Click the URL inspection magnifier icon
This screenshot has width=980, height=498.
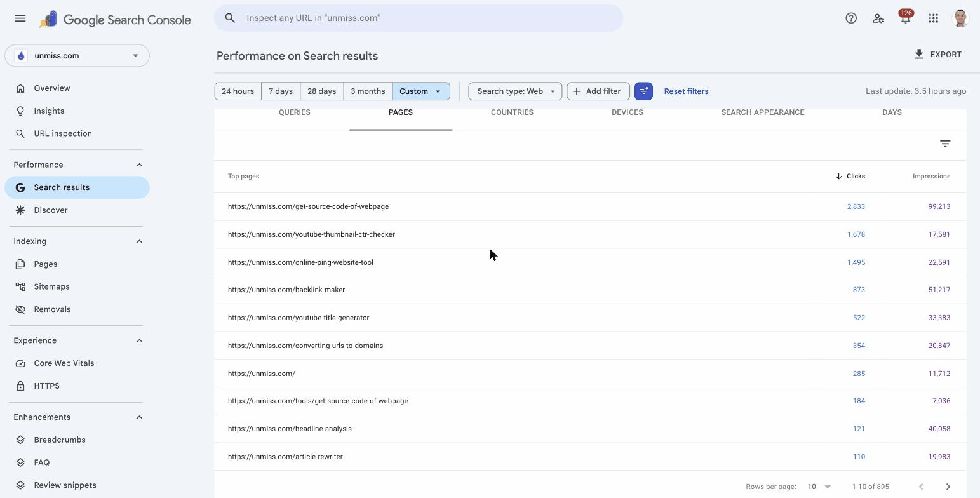[x=20, y=134]
